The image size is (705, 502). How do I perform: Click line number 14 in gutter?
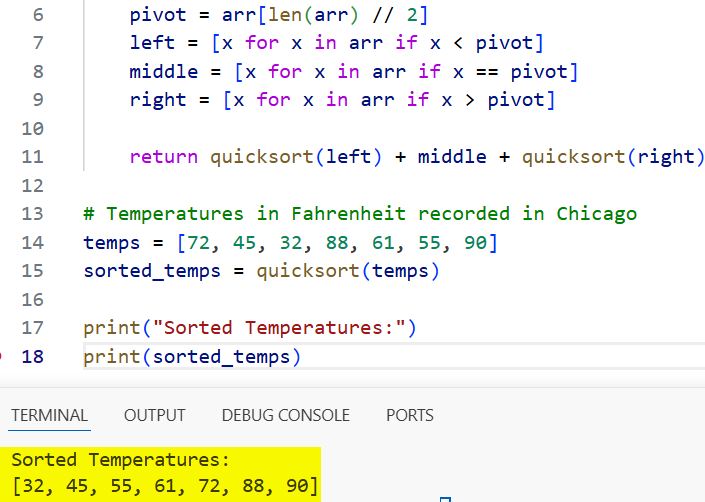32,243
